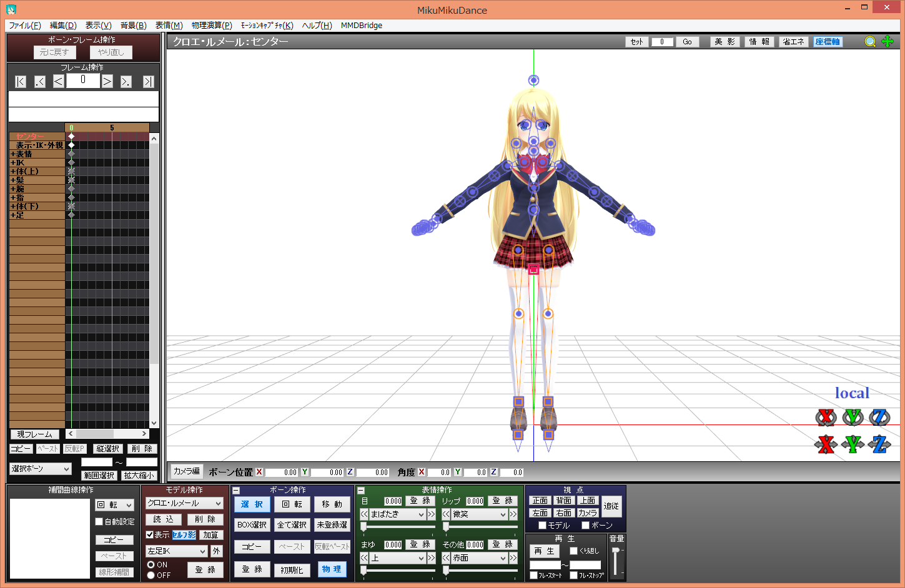The height and width of the screenshot is (588, 905).
Task: Open the 編集(D) menu
Action: click(63, 26)
